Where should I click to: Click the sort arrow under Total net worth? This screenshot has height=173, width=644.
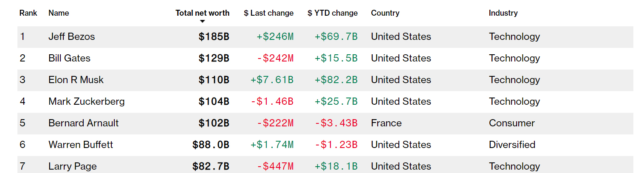pyautogui.click(x=203, y=21)
